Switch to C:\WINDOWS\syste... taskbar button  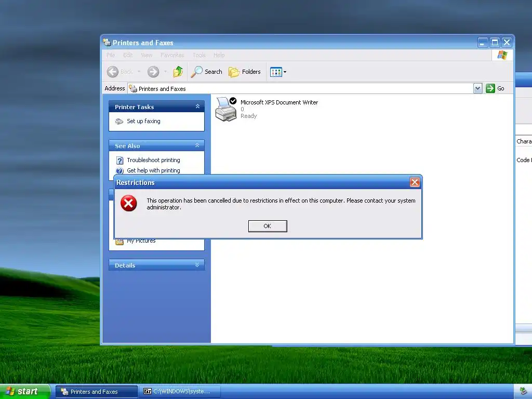[180, 392]
